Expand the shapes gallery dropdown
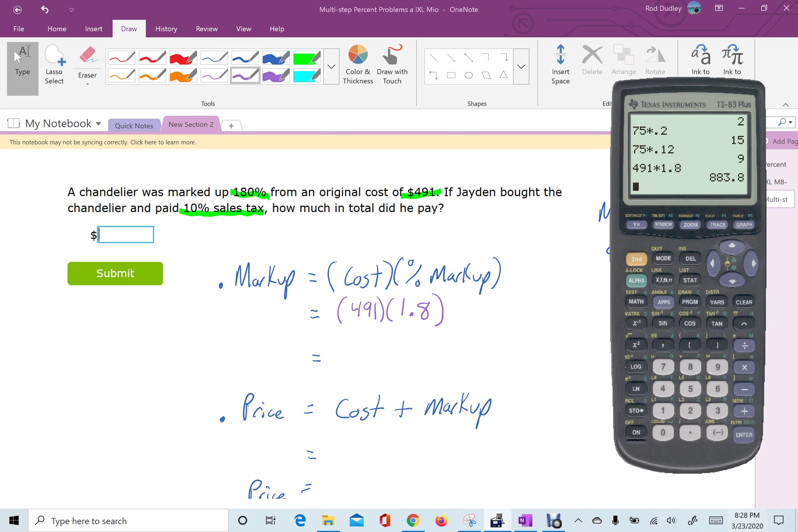The image size is (798, 532). (x=521, y=66)
